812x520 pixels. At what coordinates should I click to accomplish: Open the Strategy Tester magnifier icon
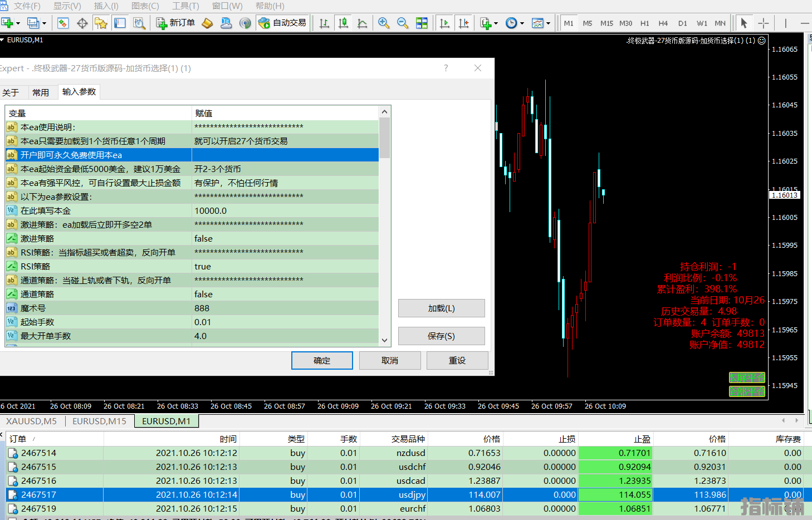(139, 23)
